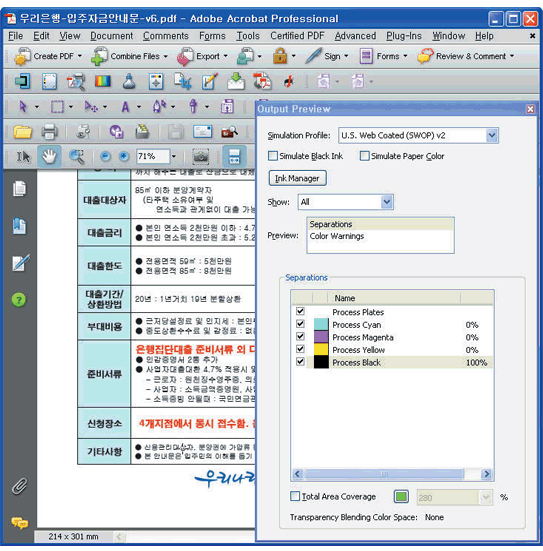The image size is (543, 551).
Task: Enable Total Area Coverage checkbox
Action: coord(295,496)
